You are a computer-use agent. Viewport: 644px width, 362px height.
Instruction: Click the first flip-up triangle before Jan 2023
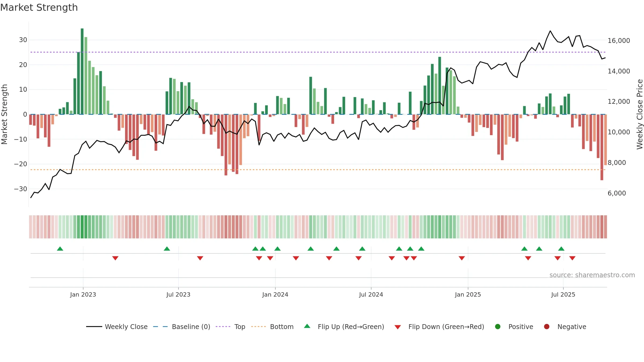[60, 249]
